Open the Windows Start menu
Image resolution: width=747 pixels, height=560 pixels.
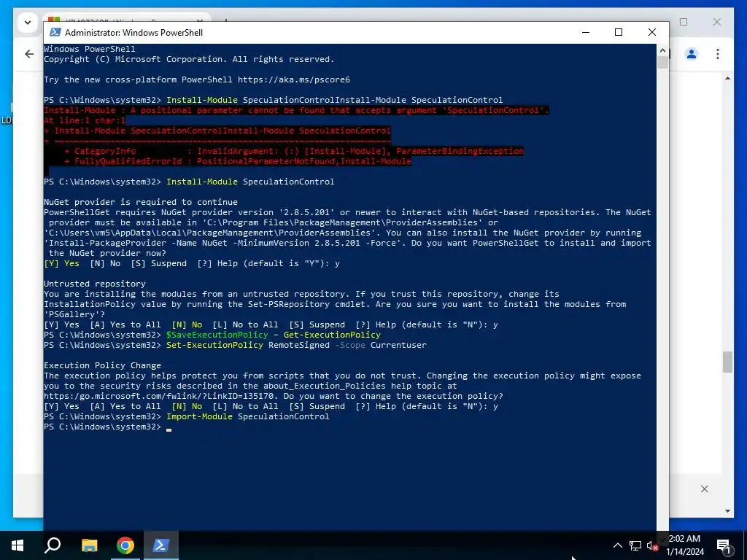pos(18,545)
